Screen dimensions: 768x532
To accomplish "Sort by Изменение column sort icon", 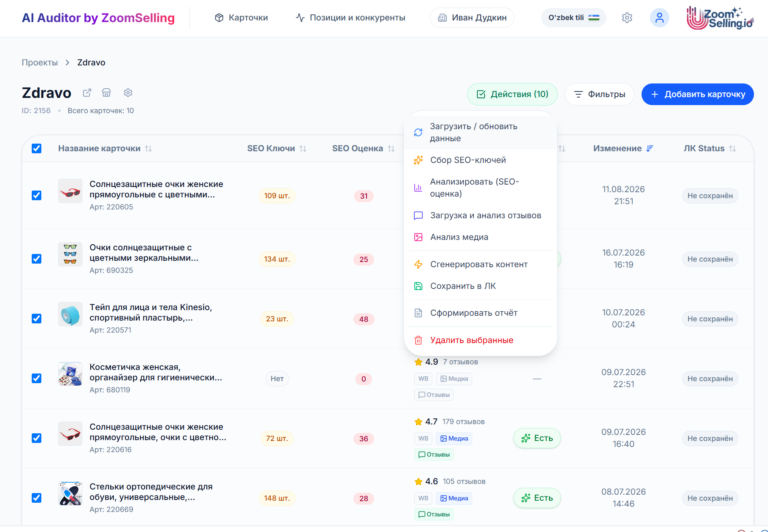I will tap(650, 148).
